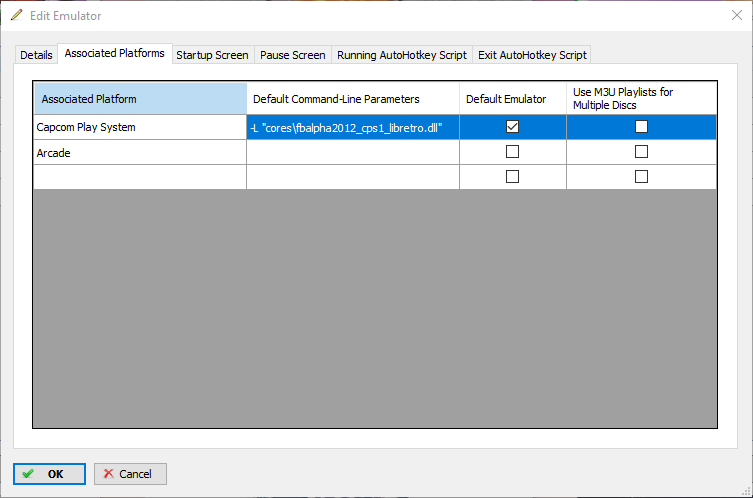Viewport: 753px width, 498px height.
Task: Tick M3U Playlists checkbox in empty row
Action: click(641, 177)
